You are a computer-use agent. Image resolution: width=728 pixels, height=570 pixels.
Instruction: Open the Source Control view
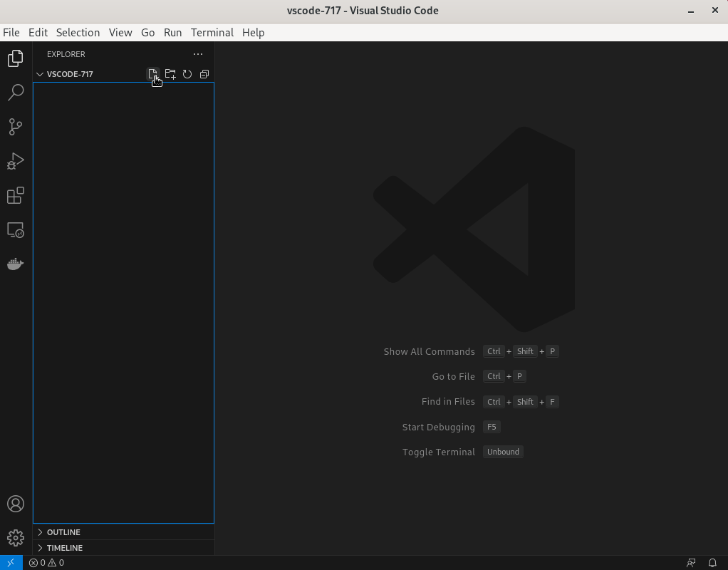pyautogui.click(x=16, y=127)
